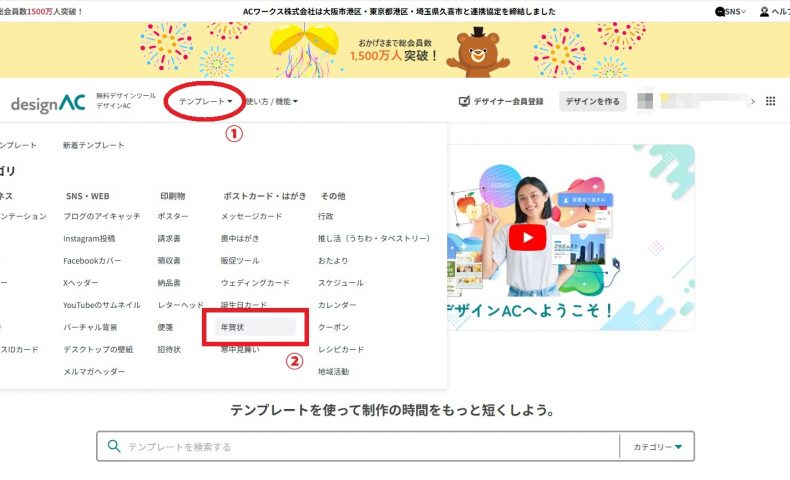The height and width of the screenshot is (480, 790).
Task: Open the apps grid icon
Action: click(x=770, y=101)
